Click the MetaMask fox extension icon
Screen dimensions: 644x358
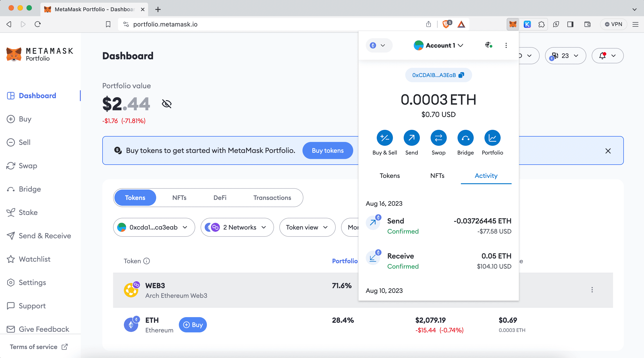pyautogui.click(x=513, y=24)
